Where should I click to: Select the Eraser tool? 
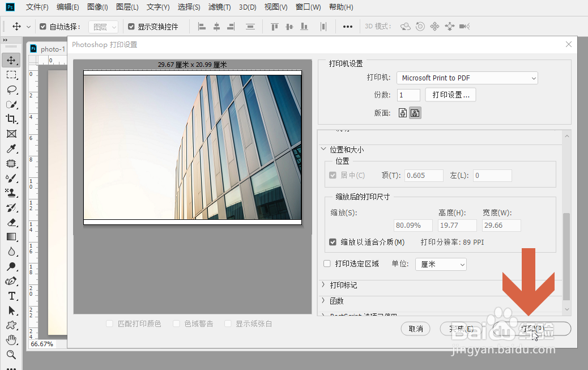pyautogui.click(x=11, y=223)
